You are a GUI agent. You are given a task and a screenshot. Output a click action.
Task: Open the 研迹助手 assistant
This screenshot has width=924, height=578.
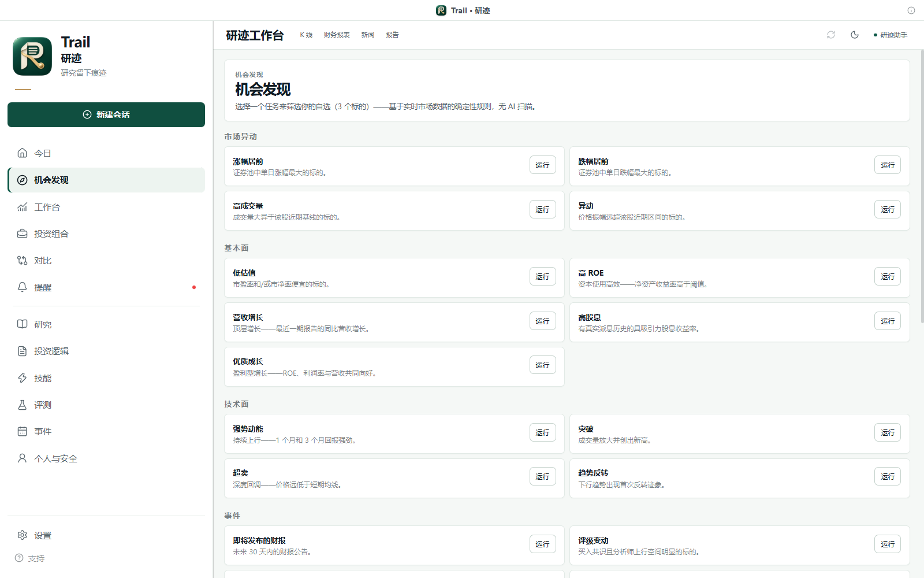pos(891,35)
